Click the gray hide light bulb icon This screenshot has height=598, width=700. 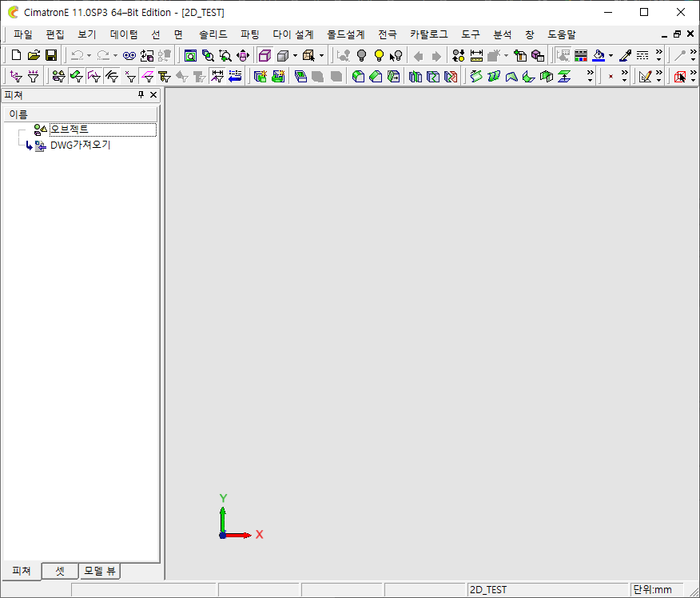tap(362, 55)
